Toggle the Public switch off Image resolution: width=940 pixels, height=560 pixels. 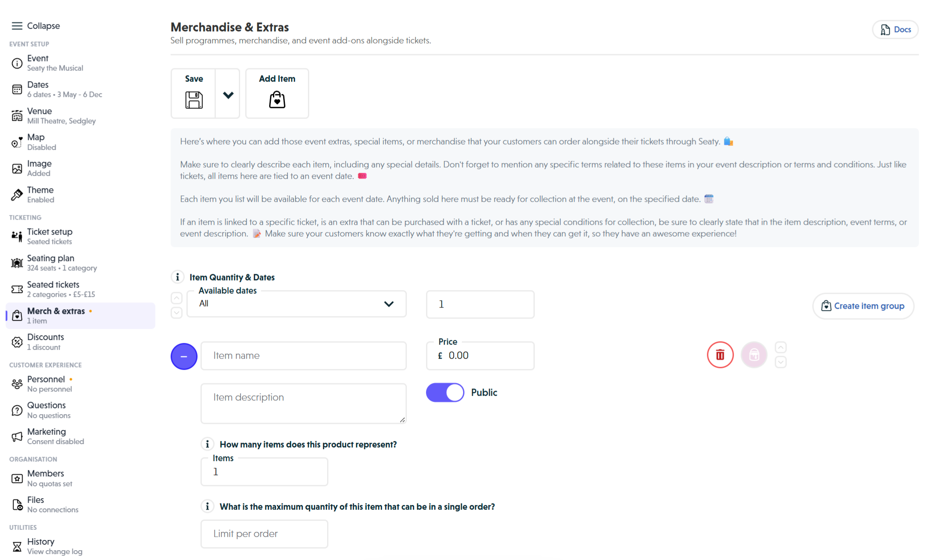(445, 392)
